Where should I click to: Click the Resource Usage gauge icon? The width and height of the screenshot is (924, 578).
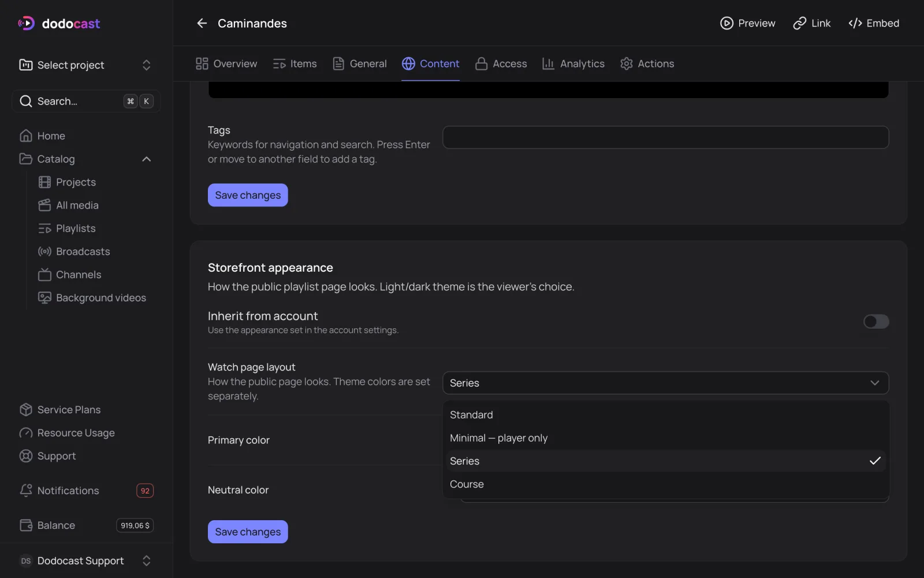pyautogui.click(x=26, y=433)
